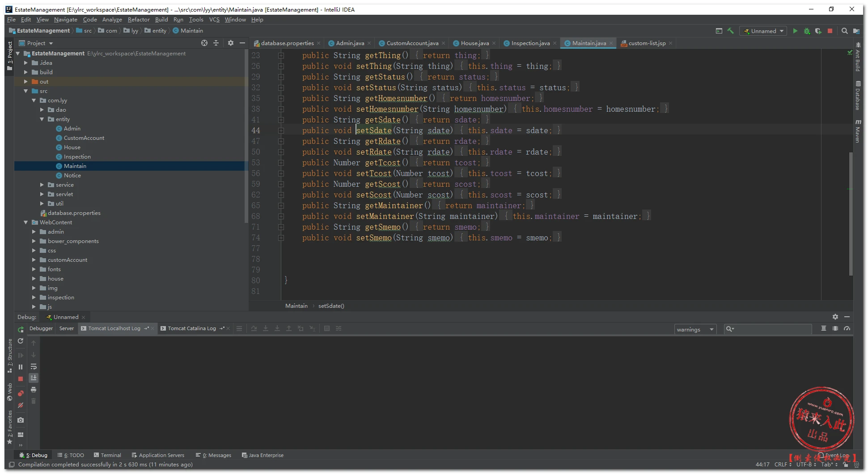The width and height of the screenshot is (868, 474).
Task: Open the Unnamed run configuration dropdown
Action: coord(764,31)
